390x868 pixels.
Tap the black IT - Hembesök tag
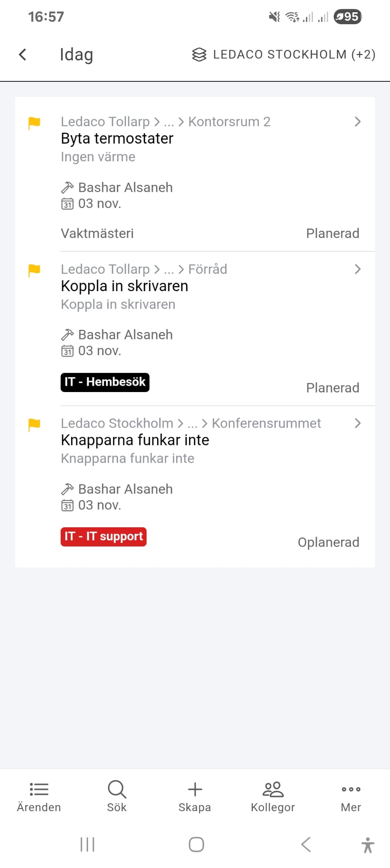[x=105, y=382]
